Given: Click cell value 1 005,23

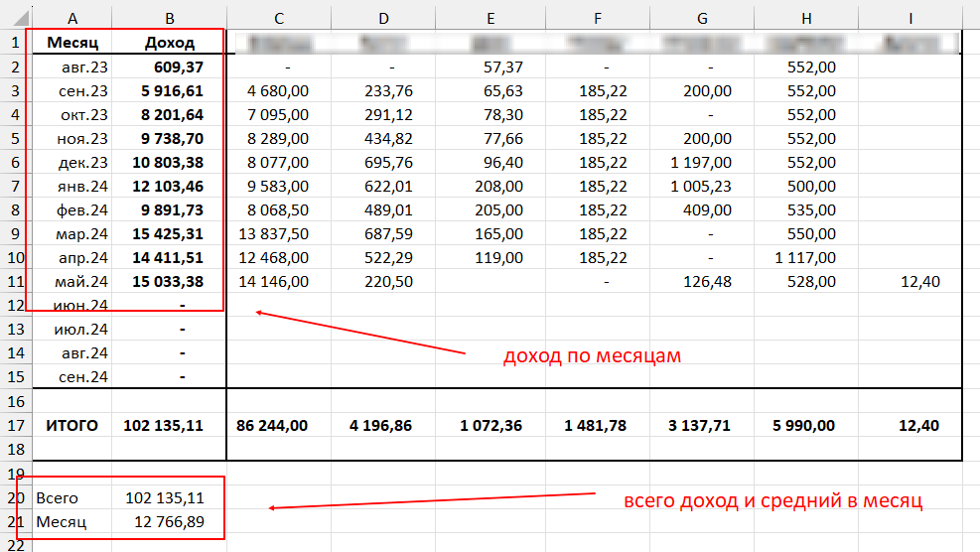Looking at the screenshot, I should pos(702,186).
